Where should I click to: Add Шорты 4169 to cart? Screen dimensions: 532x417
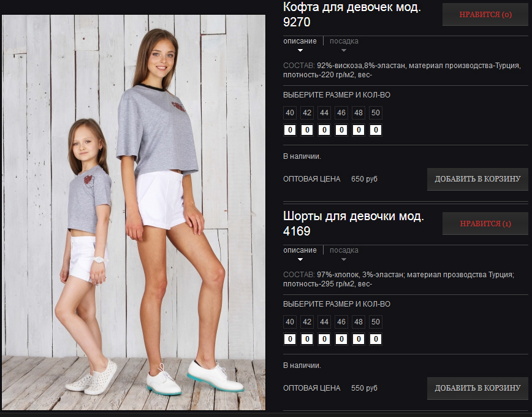pos(477,388)
